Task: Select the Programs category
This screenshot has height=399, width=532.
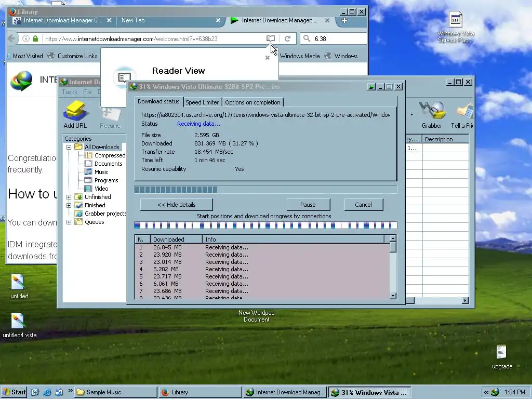Action: (x=106, y=180)
